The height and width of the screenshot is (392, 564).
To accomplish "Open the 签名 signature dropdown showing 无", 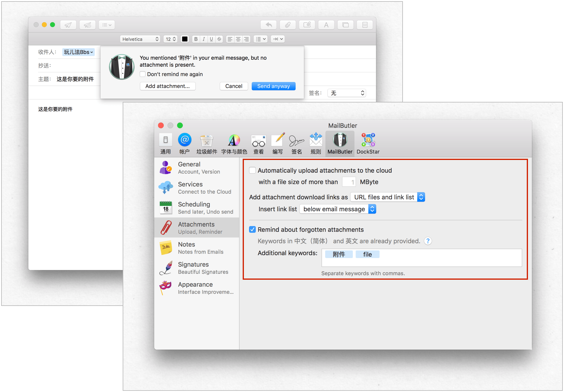I will 347,93.
